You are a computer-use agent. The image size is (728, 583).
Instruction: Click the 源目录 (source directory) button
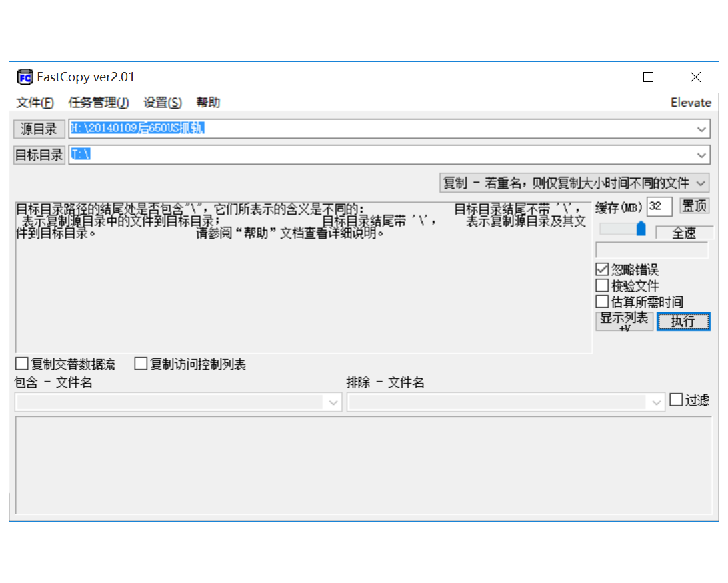click(x=38, y=129)
